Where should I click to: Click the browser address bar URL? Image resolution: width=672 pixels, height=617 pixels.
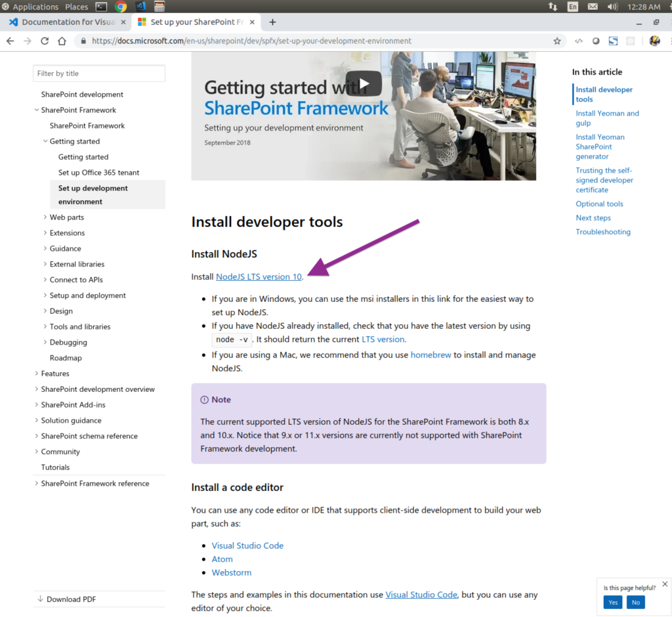tap(251, 41)
